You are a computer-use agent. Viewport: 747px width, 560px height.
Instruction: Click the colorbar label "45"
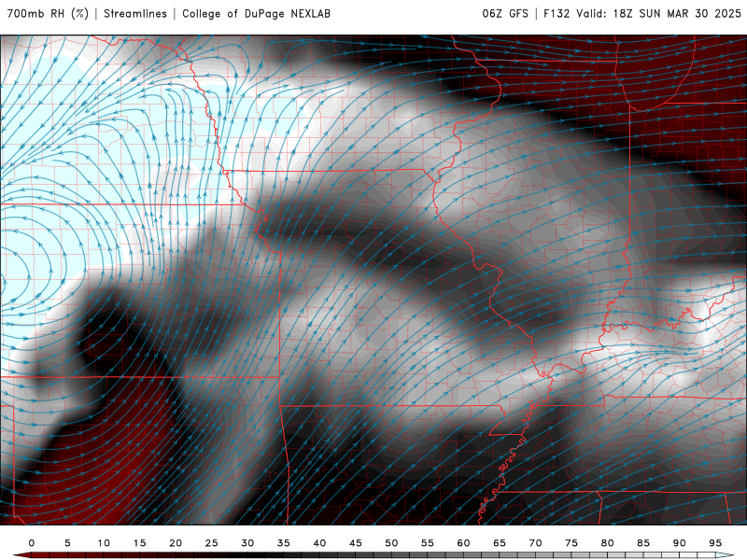pos(356,543)
